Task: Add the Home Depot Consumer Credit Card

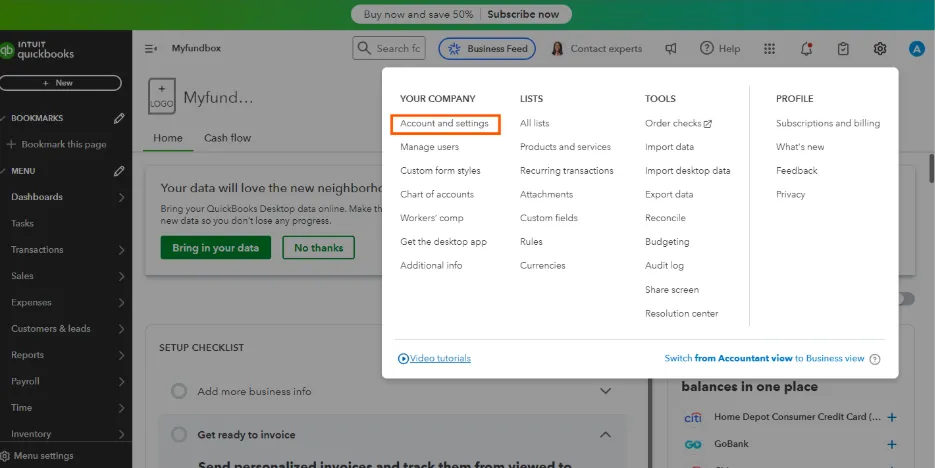Action: coord(892,417)
